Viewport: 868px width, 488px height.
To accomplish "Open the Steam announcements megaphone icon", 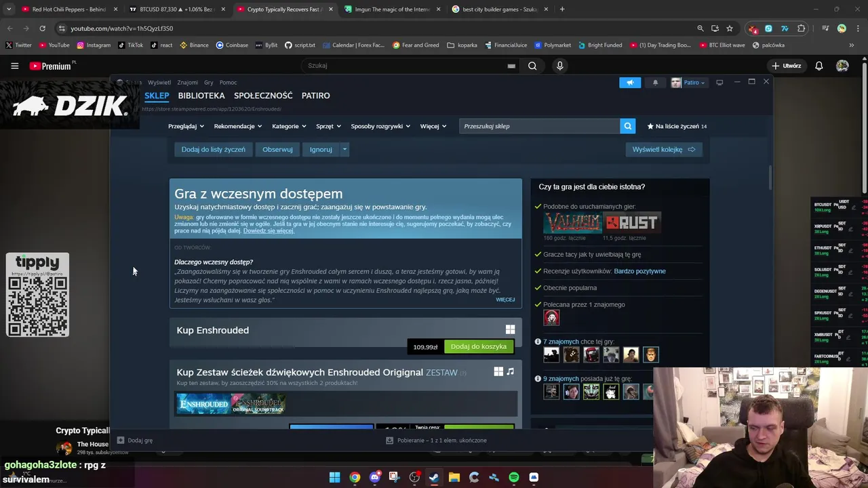I will point(630,83).
